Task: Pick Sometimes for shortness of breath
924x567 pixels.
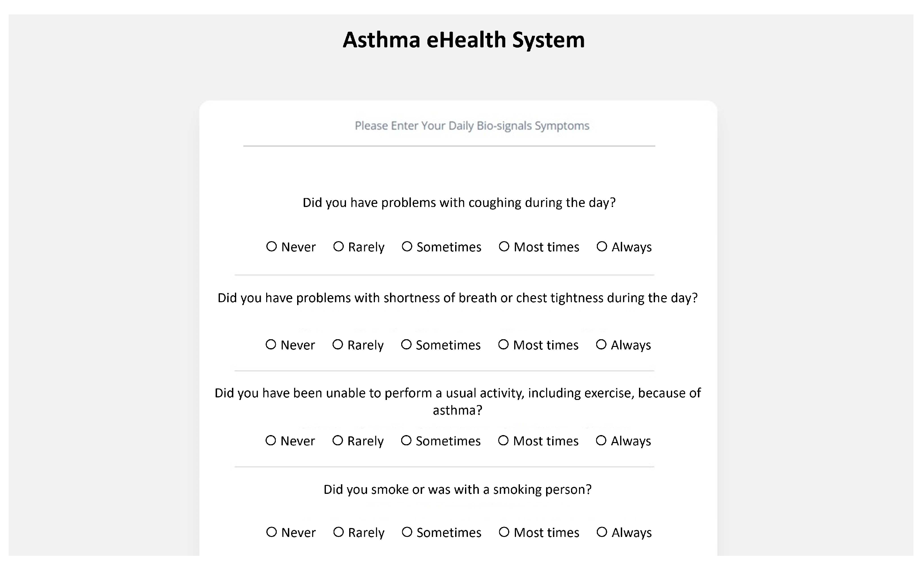Action: [x=406, y=344]
